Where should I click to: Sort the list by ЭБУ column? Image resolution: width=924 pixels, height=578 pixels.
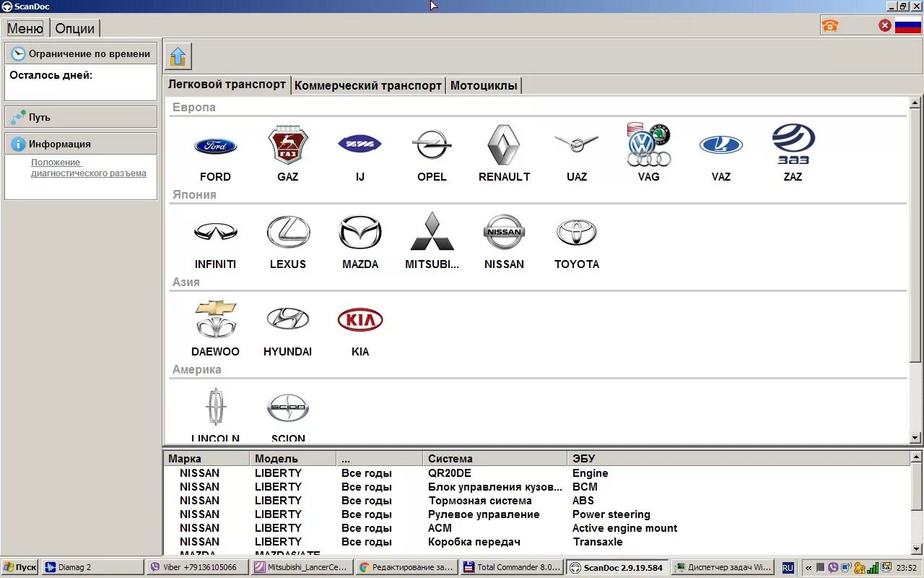pos(738,458)
